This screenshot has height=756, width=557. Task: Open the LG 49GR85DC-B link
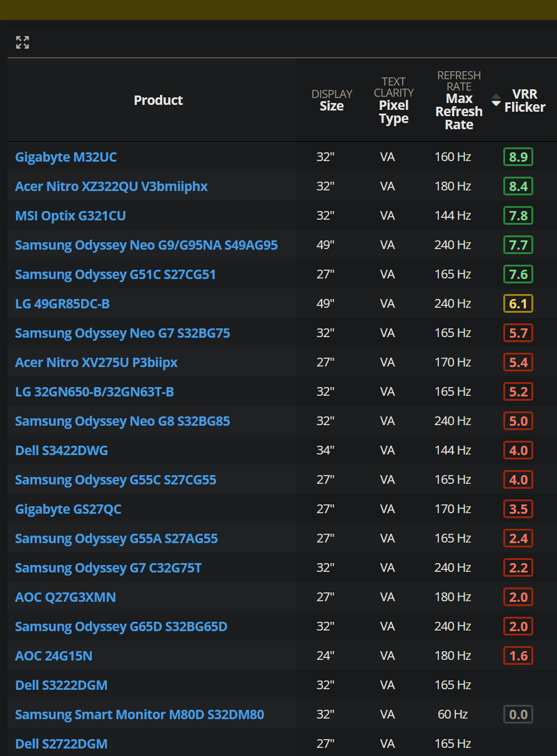(x=61, y=303)
